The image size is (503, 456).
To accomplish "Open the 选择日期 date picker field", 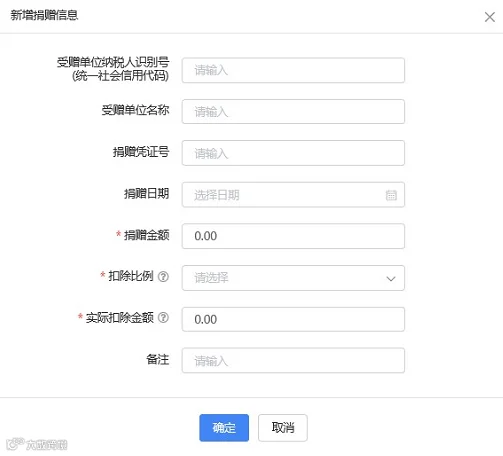I will (x=293, y=195).
